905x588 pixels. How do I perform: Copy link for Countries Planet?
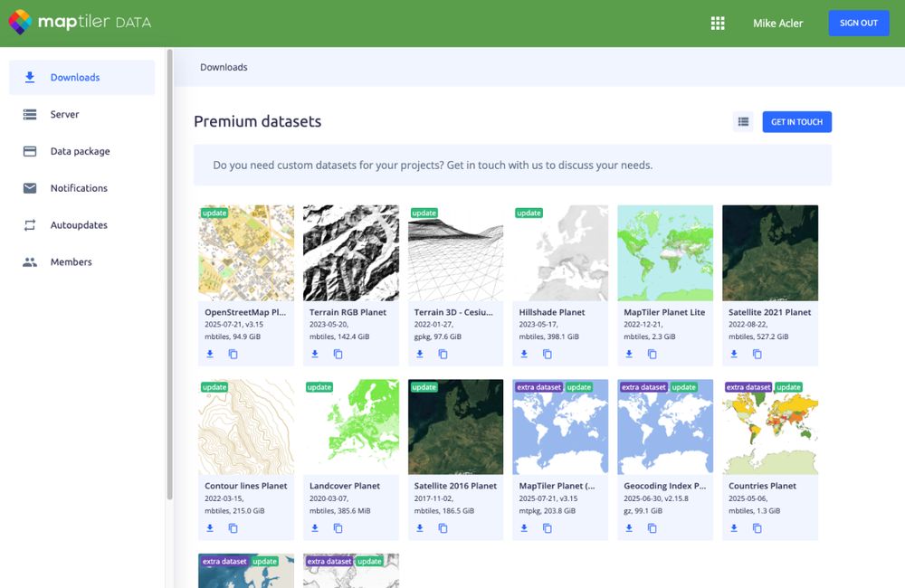click(757, 528)
